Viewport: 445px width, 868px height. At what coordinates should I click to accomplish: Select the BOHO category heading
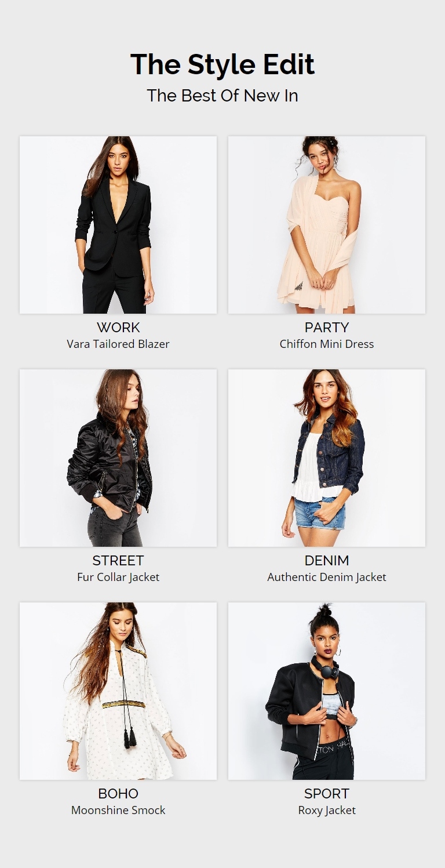coord(118,794)
